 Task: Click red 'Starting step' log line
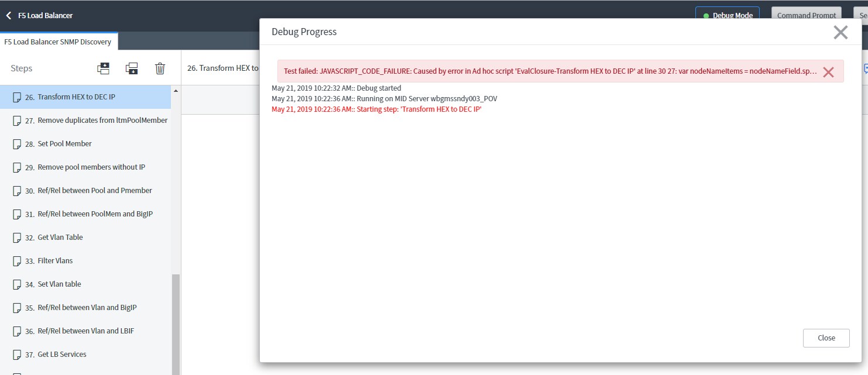coord(376,109)
